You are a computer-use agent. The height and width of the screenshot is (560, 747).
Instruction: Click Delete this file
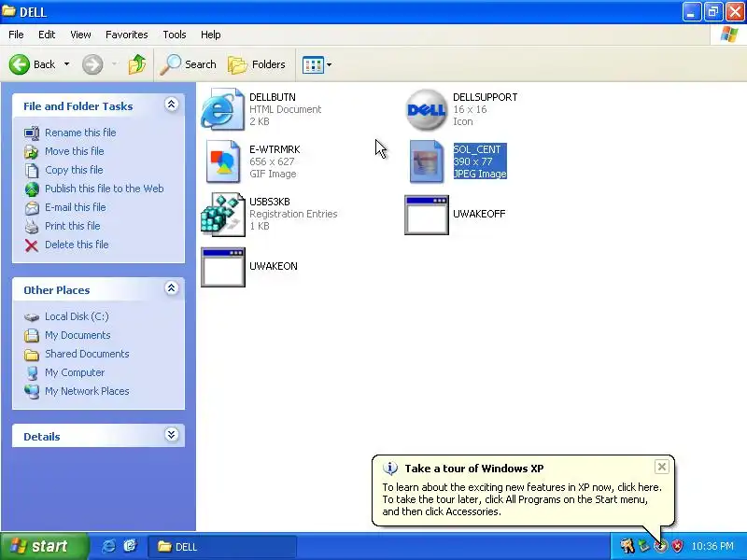[x=77, y=245]
